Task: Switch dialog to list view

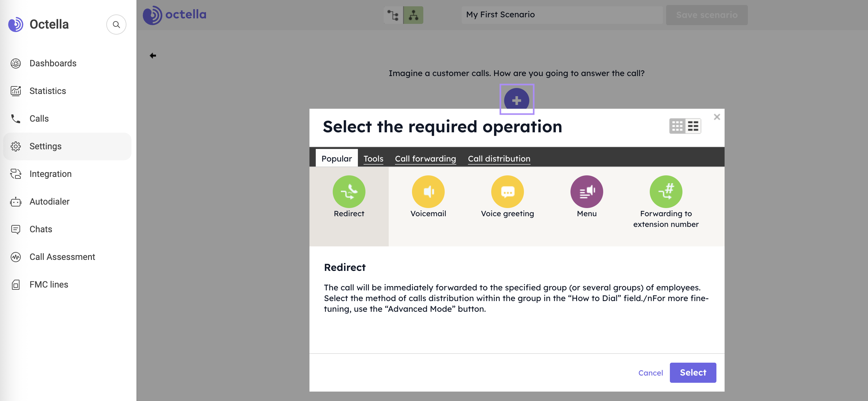Action: coord(693,126)
